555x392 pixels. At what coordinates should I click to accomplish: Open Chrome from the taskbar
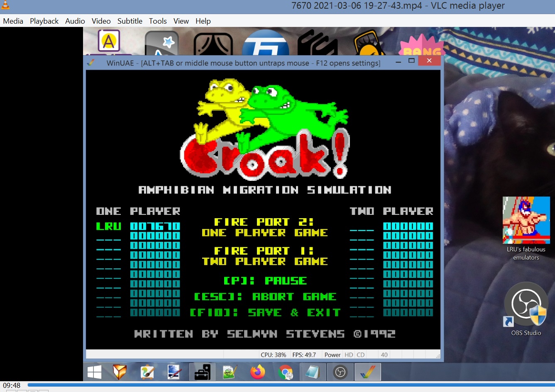(285, 372)
